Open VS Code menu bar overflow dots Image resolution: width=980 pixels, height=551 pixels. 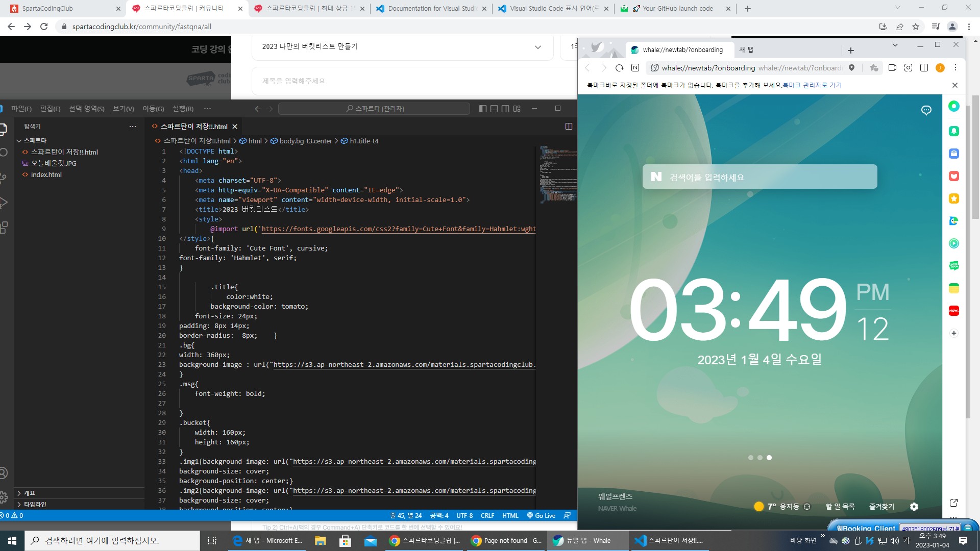207,109
